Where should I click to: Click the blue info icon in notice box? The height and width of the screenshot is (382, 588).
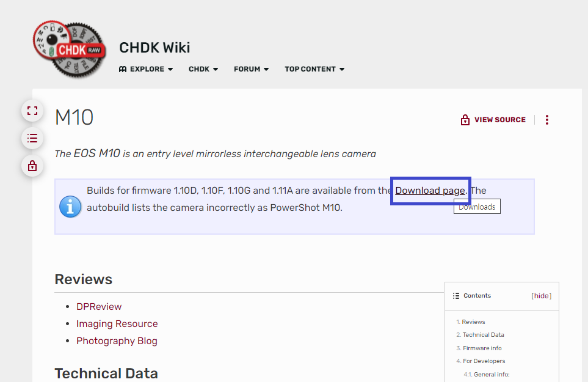[x=70, y=207]
